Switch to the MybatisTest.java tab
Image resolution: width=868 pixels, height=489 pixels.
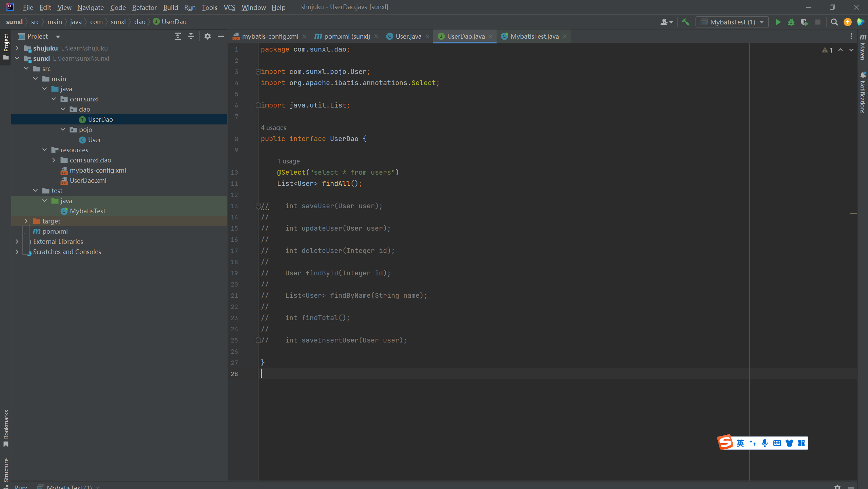[x=534, y=36]
